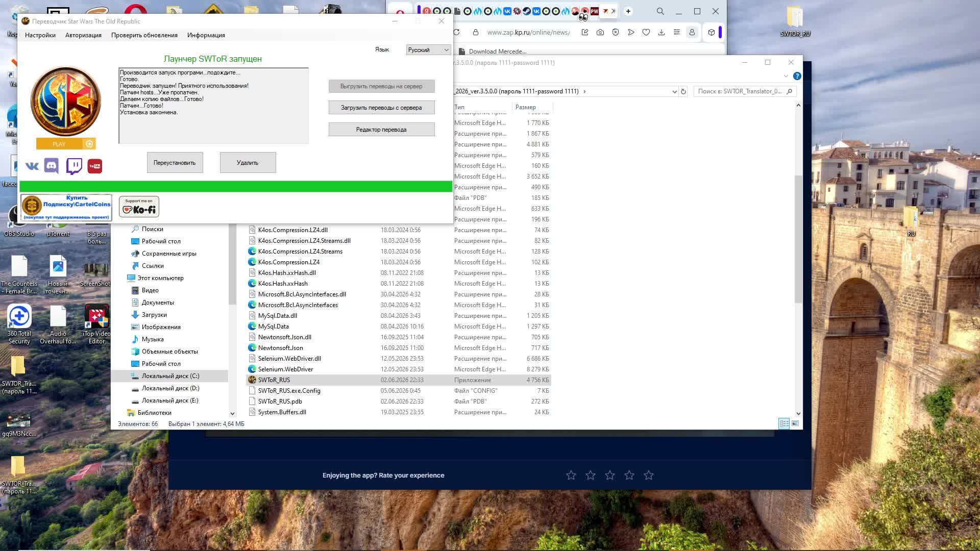Viewport: 980px width, 551px height.
Task: Switch to the Steam browser tab
Action: coord(527,11)
